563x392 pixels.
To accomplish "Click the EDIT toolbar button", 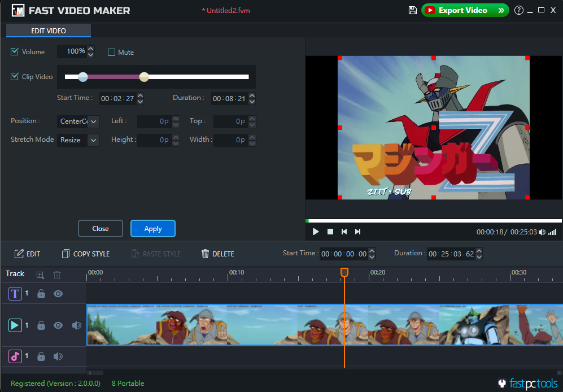I will [x=27, y=254].
